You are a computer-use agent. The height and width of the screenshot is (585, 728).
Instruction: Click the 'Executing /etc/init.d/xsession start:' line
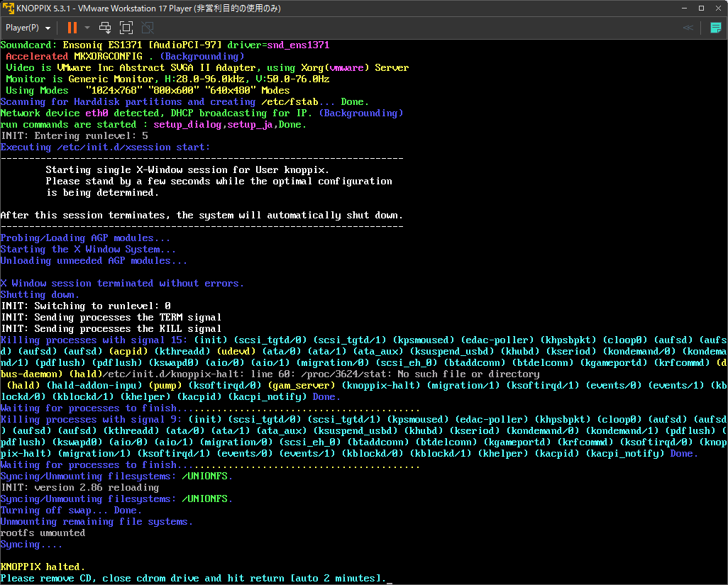[106, 147]
